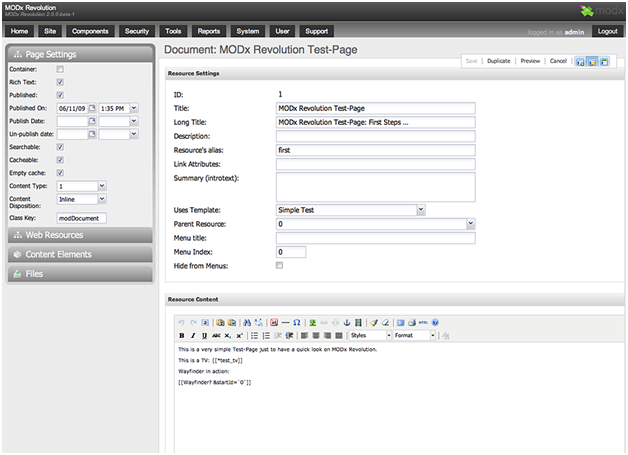Open calendar picker next to Published On date
This screenshot has height=455, width=628.
(x=92, y=107)
